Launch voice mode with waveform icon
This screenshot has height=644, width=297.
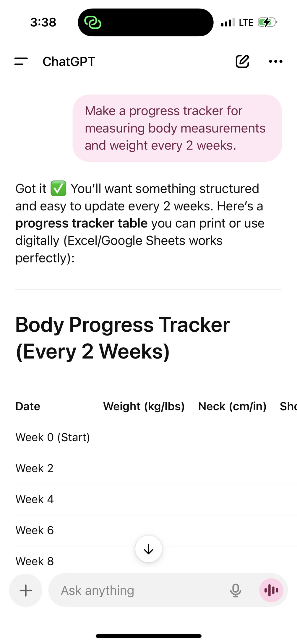271,590
